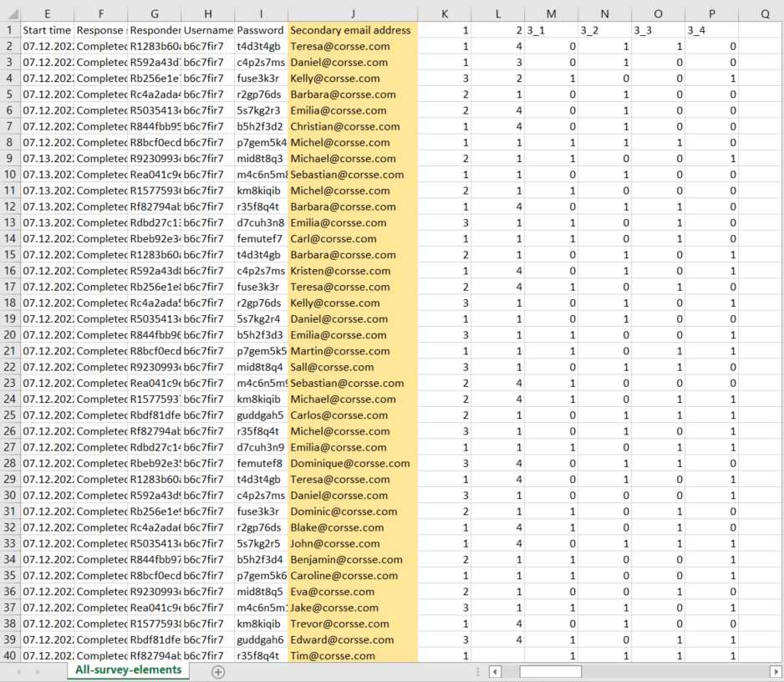Select column Q header
The height and width of the screenshot is (682, 784).
[765, 13]
